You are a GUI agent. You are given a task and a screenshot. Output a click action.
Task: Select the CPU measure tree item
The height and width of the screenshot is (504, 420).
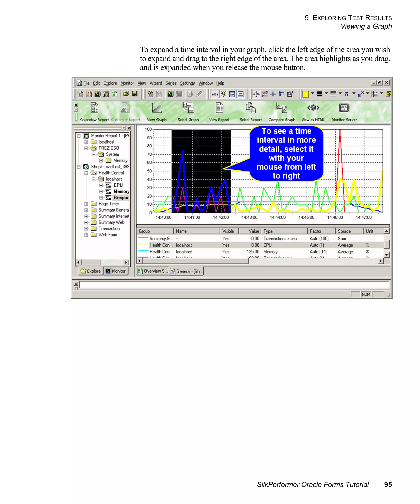pos(118,185)
